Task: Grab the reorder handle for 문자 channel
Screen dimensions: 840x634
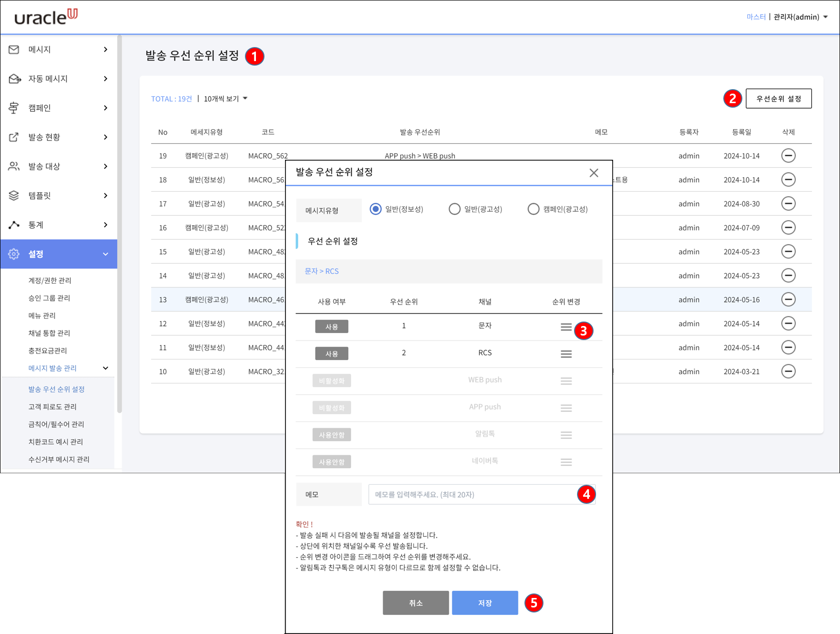Action: 566,327
